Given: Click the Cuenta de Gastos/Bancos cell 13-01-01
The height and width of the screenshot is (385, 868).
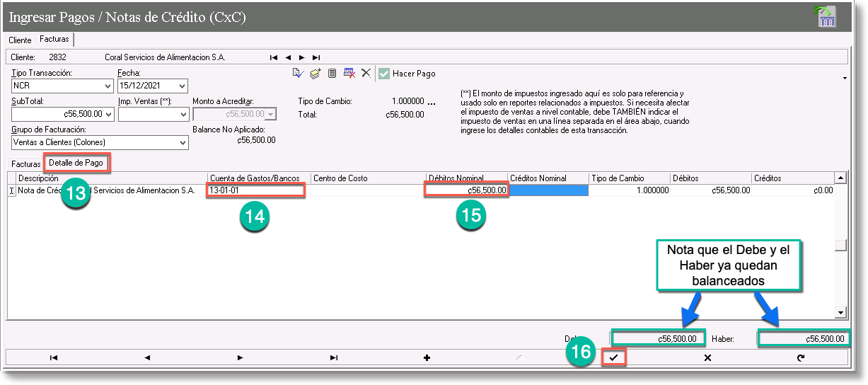Looking at the screenshot, I should click(x=255, y=190).
